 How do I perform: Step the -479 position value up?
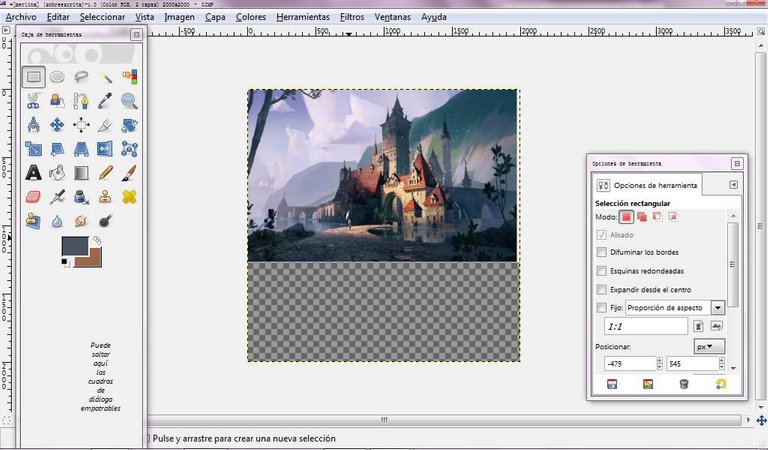(x=659, y=360)
